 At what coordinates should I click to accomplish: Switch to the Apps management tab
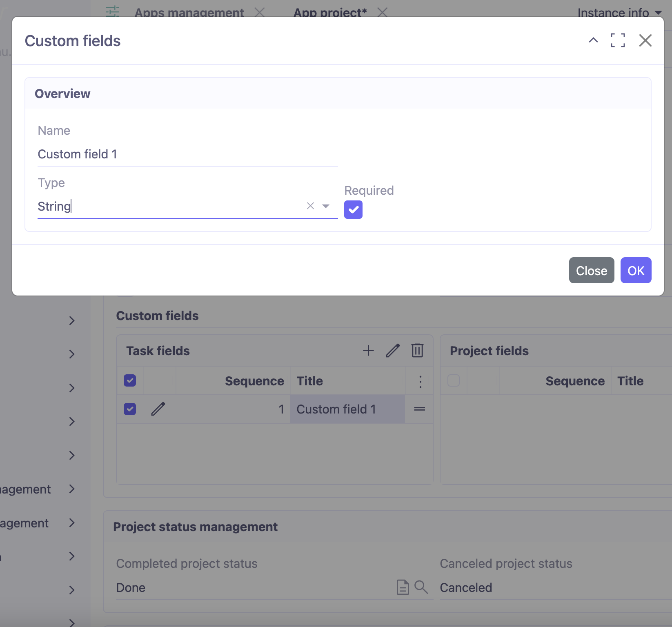click(x=189, y=12)
